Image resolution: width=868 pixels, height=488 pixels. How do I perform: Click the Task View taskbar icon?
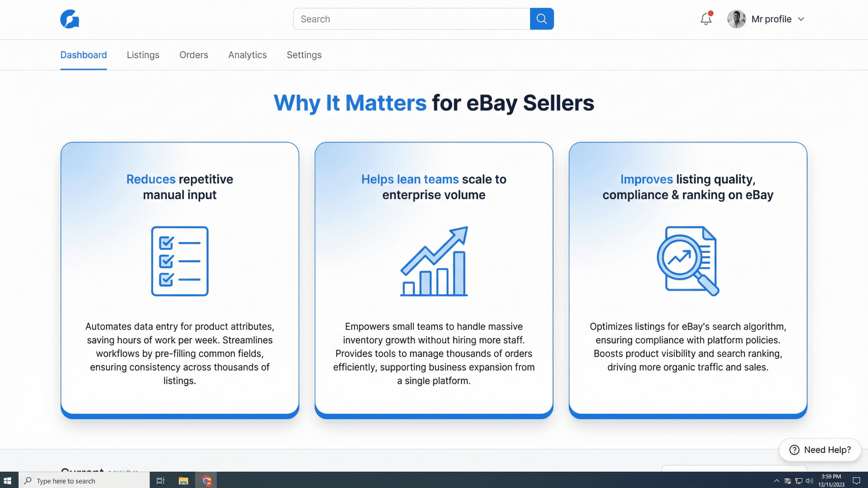(160, 481)
